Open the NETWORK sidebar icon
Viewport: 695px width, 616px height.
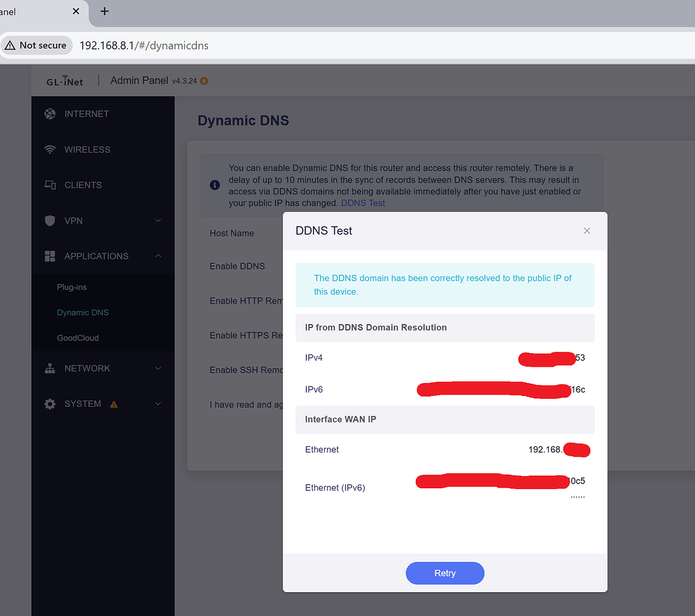click(50, 367)
